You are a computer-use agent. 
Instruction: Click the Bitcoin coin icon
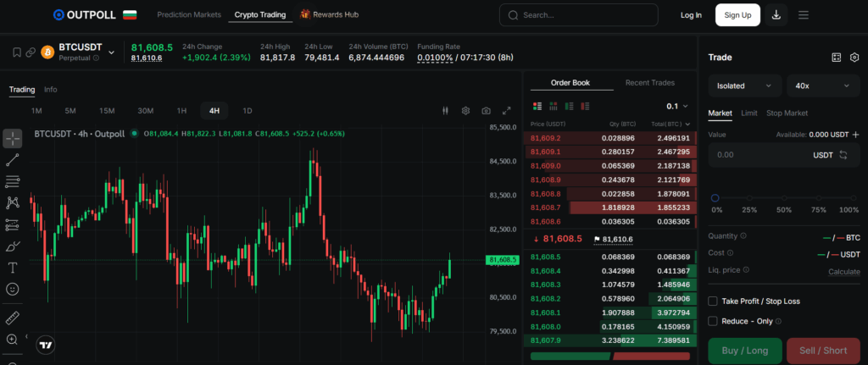click(x=47, y=52)
